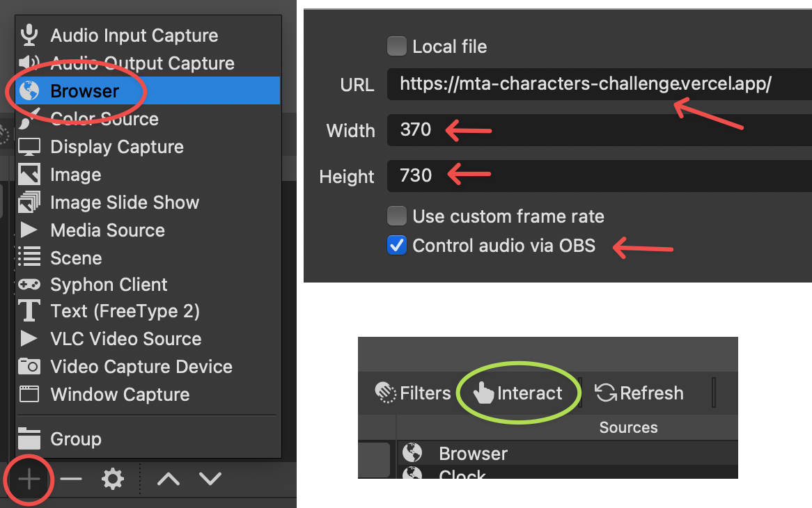Select Video Capture Device
The image size is (812, 508).
[x=148, y=366]
